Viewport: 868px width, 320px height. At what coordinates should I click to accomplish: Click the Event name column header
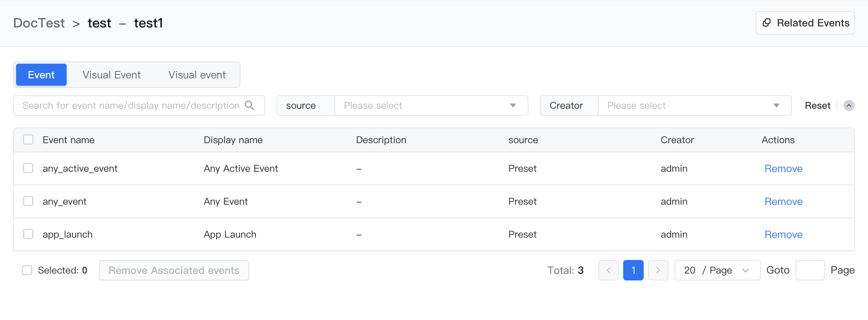pos(68,140)
